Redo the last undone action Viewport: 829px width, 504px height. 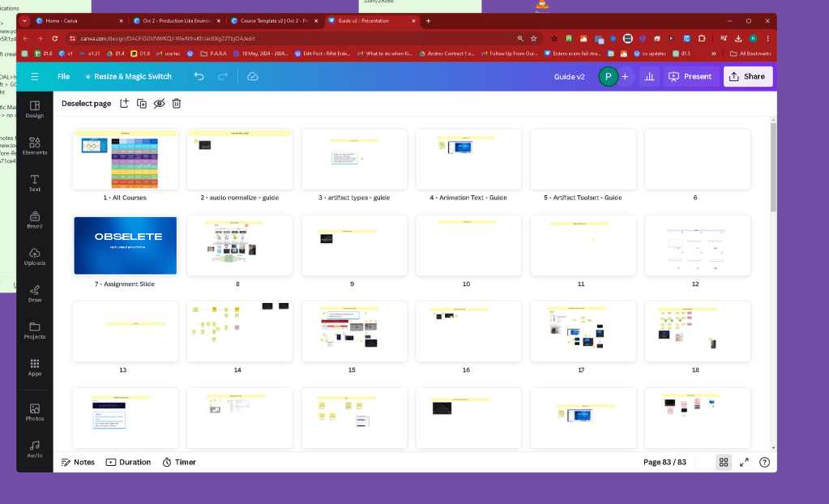coord(223,77)
